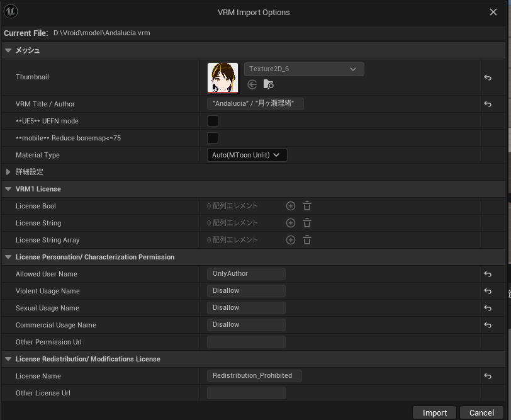Open the Material Type dropdown
The width and height of the screenshot is (511, 420).
(x=247, y=155)
